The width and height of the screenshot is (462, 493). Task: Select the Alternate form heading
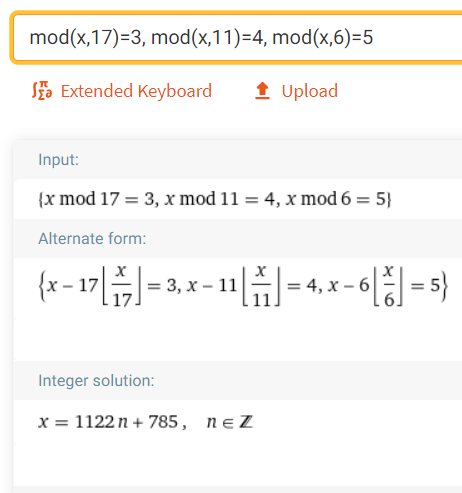pos(92,239)
